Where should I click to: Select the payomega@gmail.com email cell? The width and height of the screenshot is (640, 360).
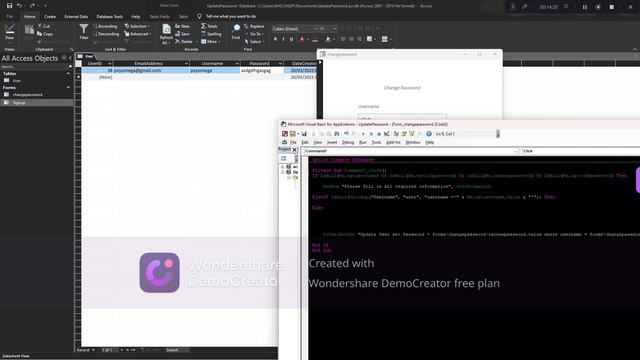151,71
